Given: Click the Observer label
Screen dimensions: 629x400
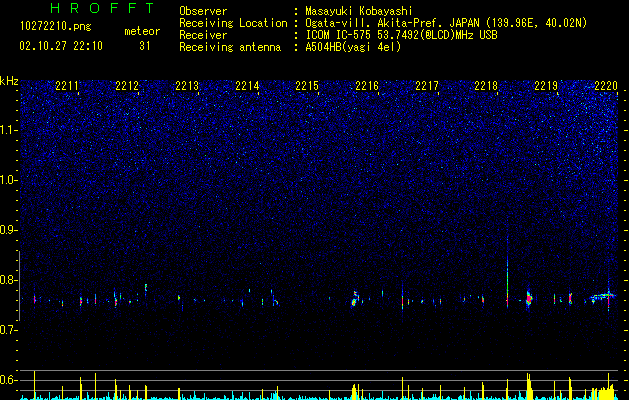Looking at the screenshot, I should pos(203,11).
